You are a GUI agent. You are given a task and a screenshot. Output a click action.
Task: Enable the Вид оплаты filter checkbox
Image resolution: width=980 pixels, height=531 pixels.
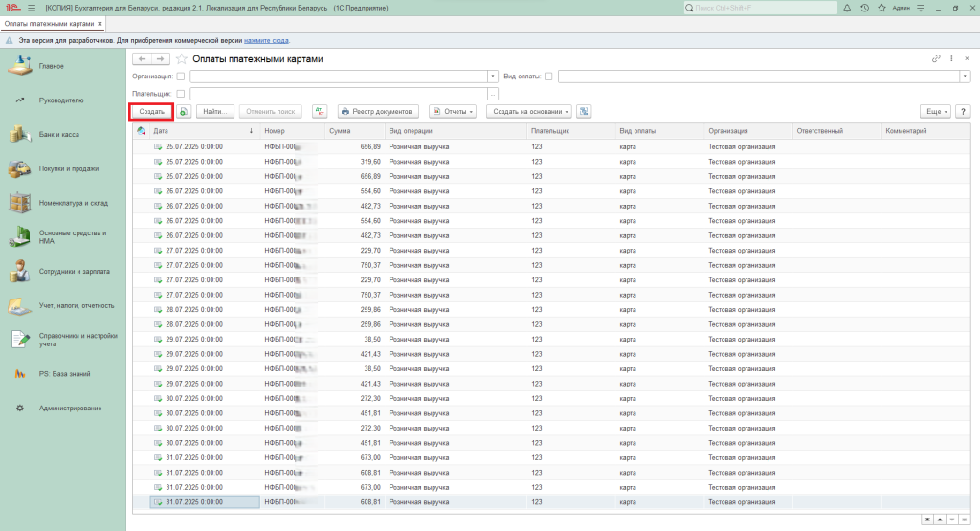[548, 76]
